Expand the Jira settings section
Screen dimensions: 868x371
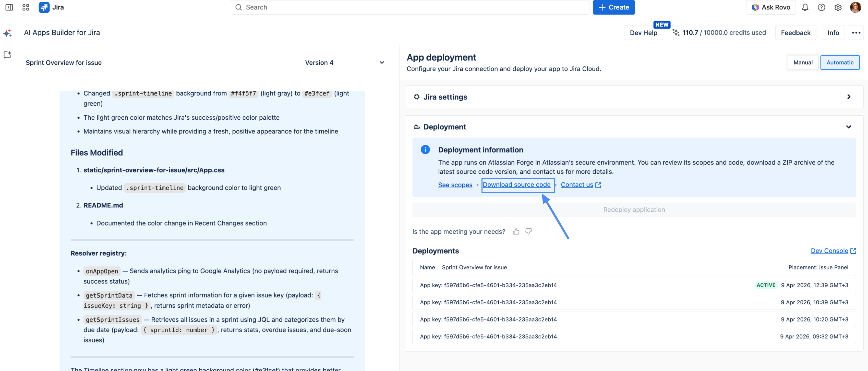[848, 97]
